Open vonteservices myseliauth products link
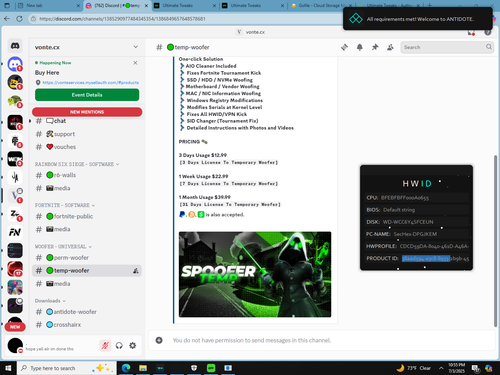500x375 pixels. pyautogui.click(x=91, y=83)
